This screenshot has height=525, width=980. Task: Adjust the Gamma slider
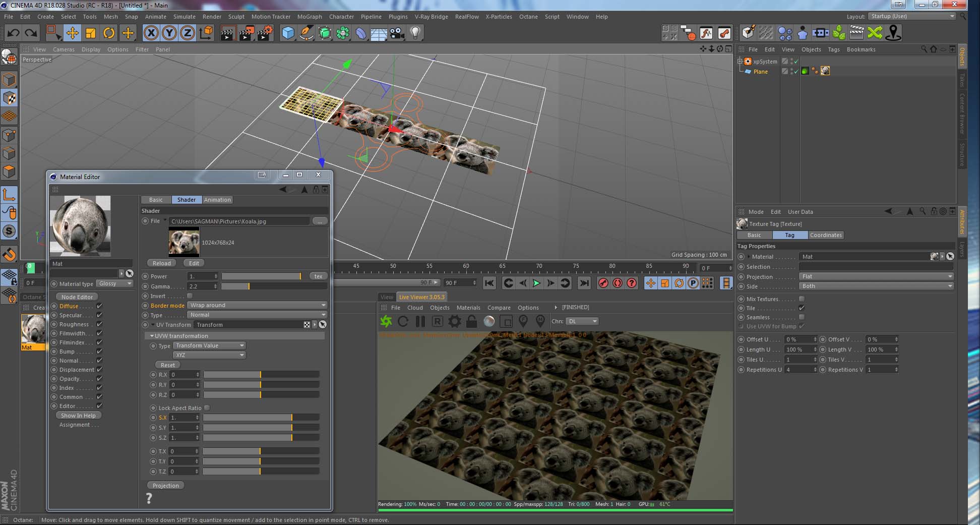click(x=249, y=286)
